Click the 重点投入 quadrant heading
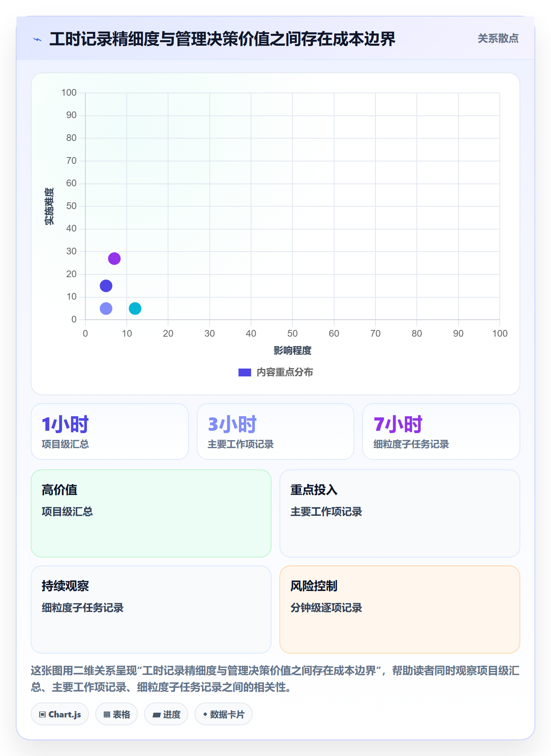 pos(314,490)
